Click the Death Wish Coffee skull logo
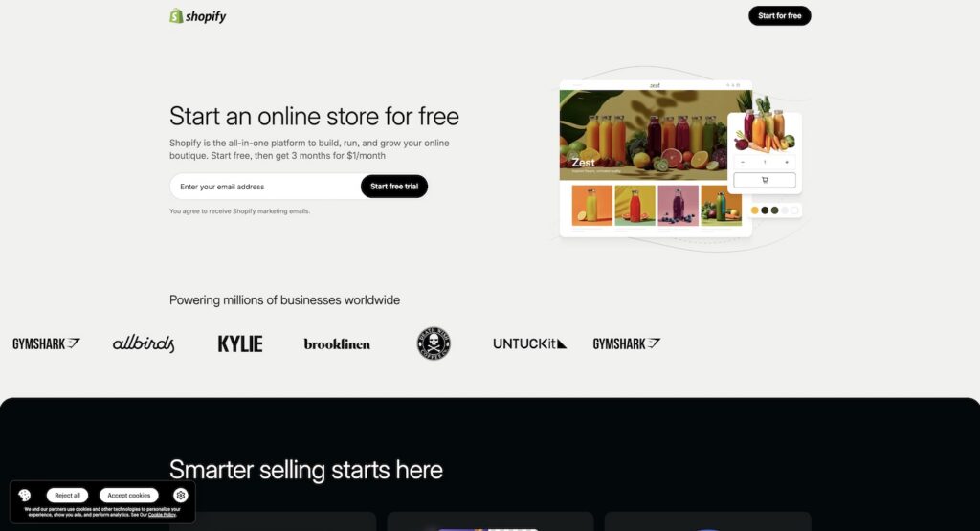 pos(434,343)
